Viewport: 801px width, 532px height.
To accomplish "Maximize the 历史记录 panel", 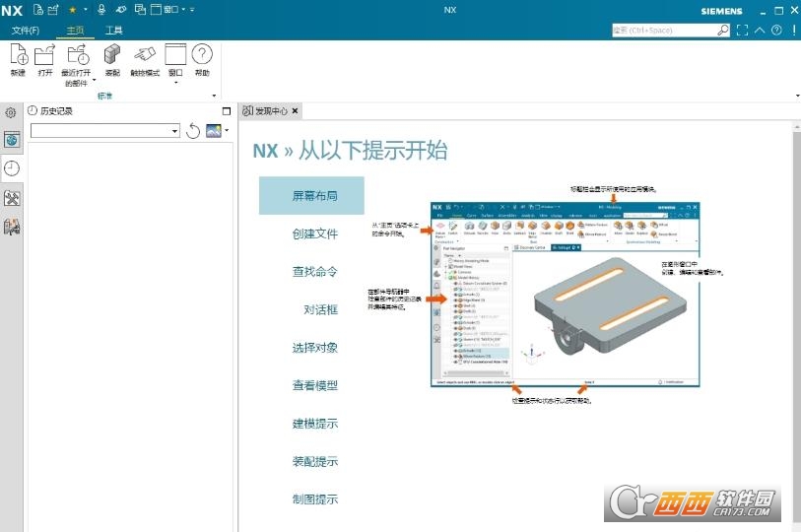I will (x=227, y=111).
